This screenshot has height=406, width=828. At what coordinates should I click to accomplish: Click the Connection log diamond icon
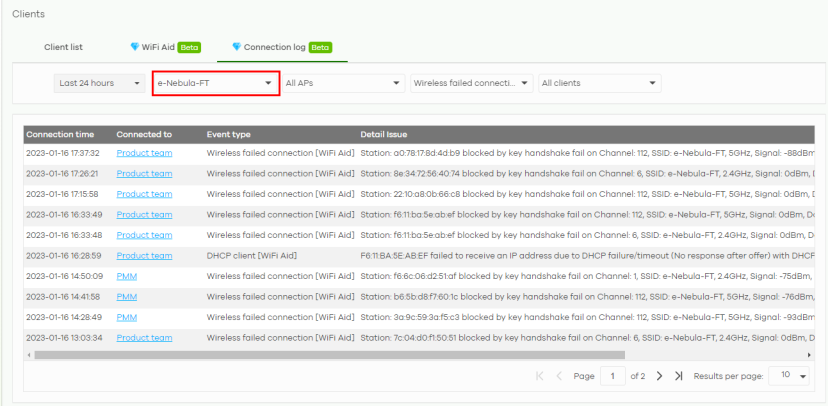click(236, 47)
